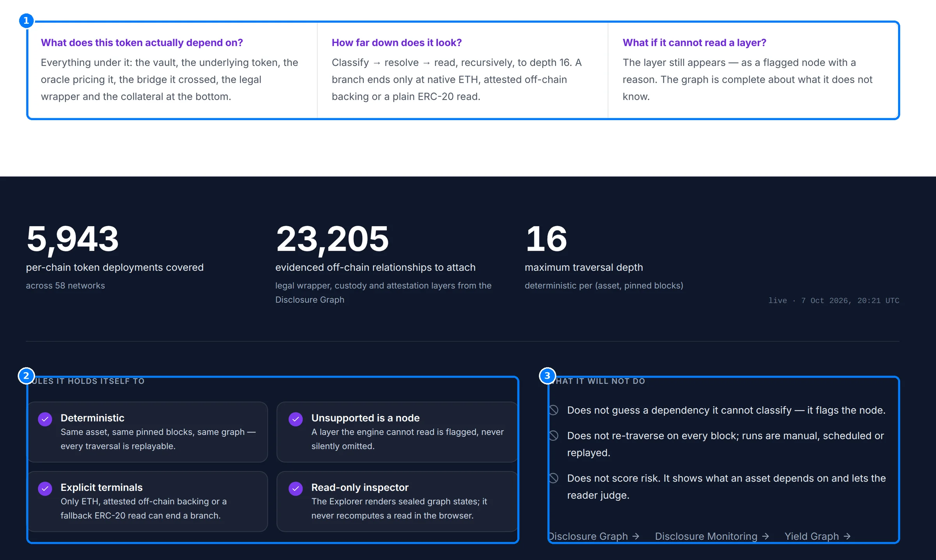Click 'deterministic per (asset, pinned blocks)' caption
Viewport: 936px width, 560px height.
(x=604, y=285)
